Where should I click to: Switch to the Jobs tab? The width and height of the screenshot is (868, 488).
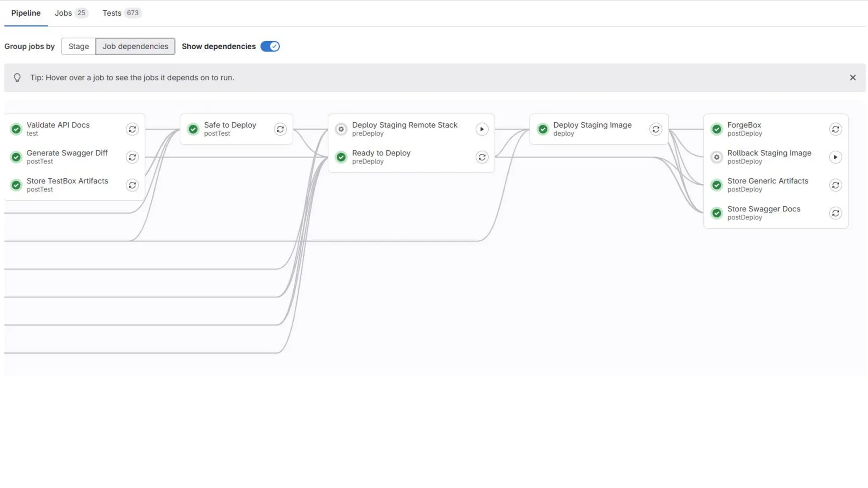71,13
